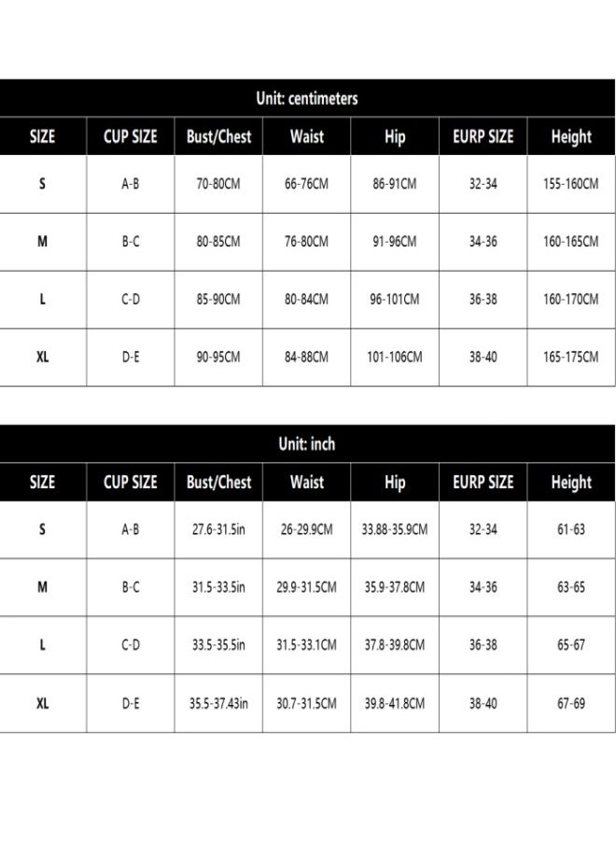The image size is (616, 844).
Task: Select the 61-63 height cell
Action: click(571, 529)
